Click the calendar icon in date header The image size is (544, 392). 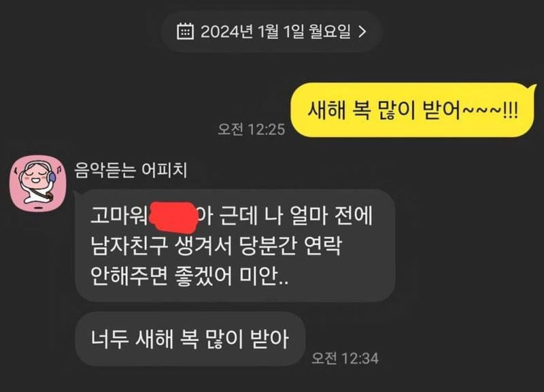click(185, 31)
